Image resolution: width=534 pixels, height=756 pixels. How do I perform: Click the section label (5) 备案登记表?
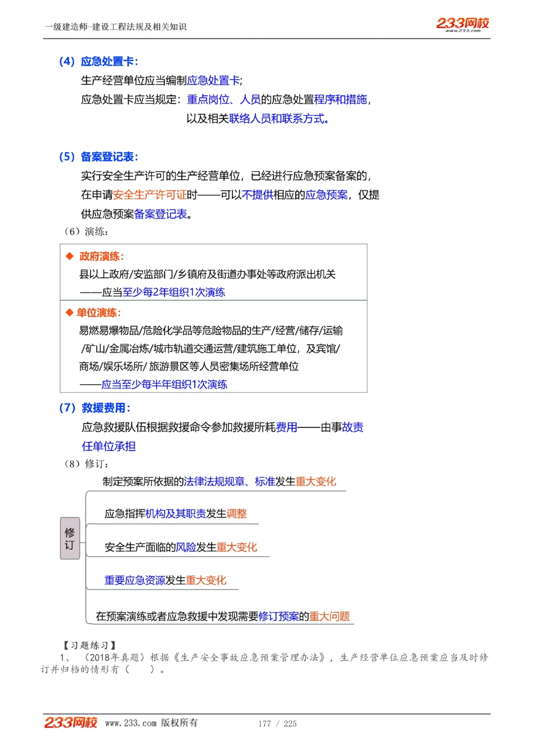99,157
